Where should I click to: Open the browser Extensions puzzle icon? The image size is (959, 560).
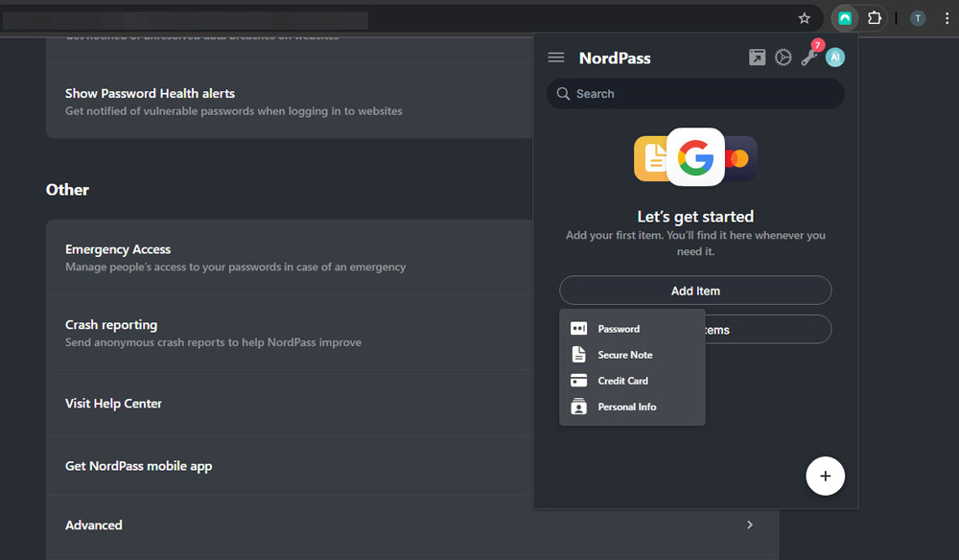[x=875, y=18]
